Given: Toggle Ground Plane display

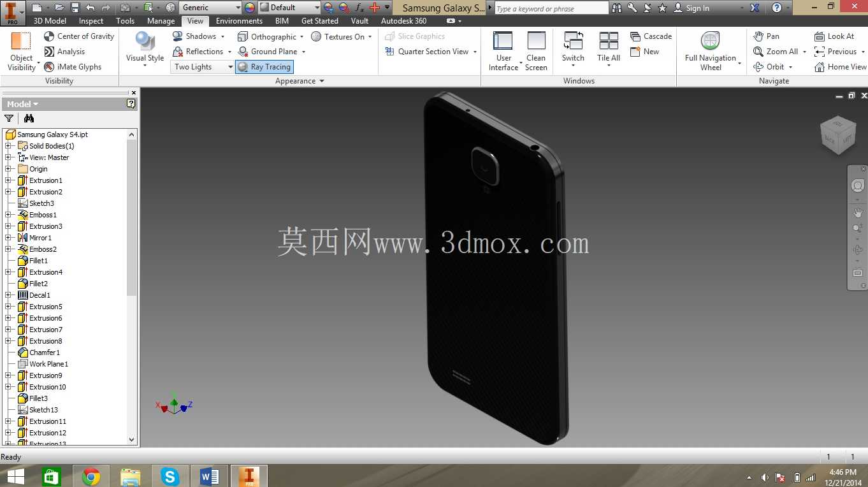Looking at the screenshot, I should pyautogui.click(x=268, y=52).
